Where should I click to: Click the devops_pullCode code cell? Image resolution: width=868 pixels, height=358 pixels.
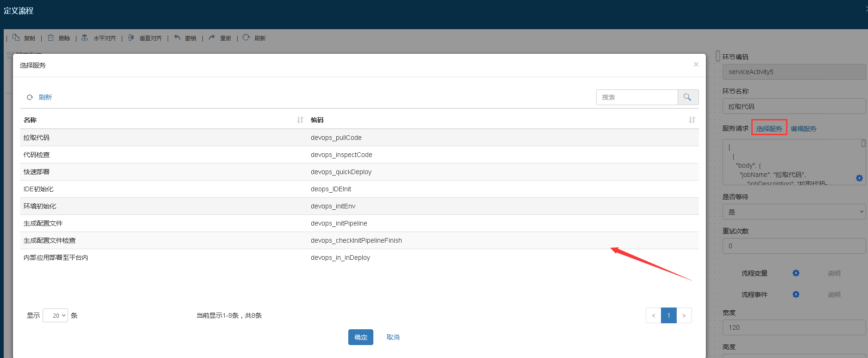pyautogui.click(x=336, y=138)
